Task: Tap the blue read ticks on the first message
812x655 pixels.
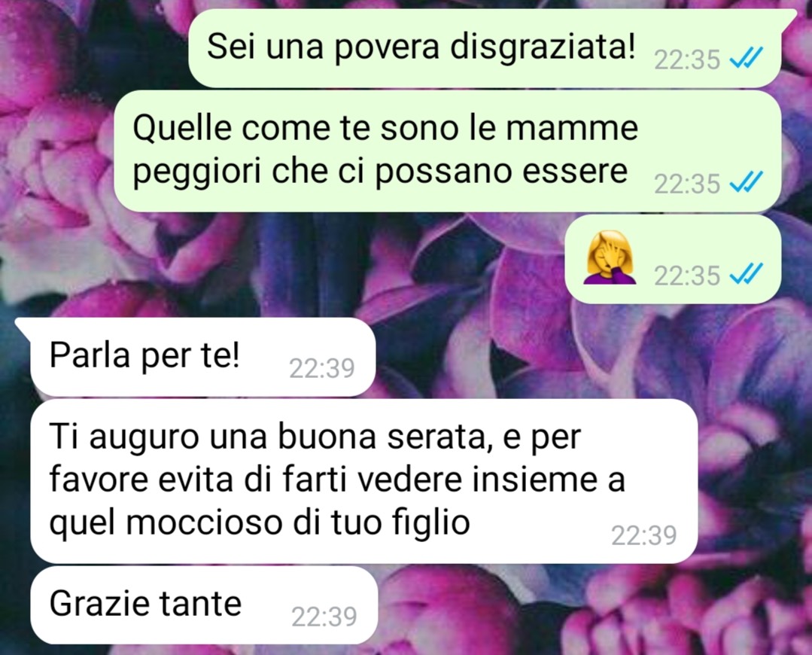Action: coord(746,58)
